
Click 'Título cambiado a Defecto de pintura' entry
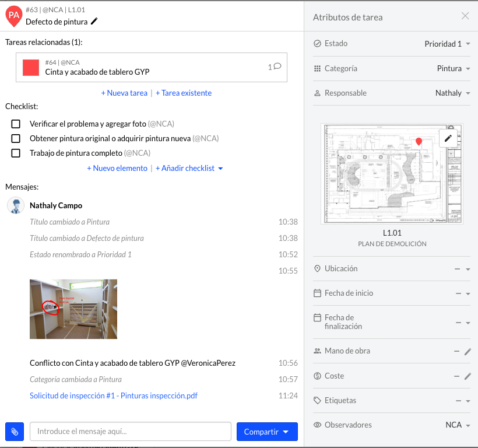(87, 238)
